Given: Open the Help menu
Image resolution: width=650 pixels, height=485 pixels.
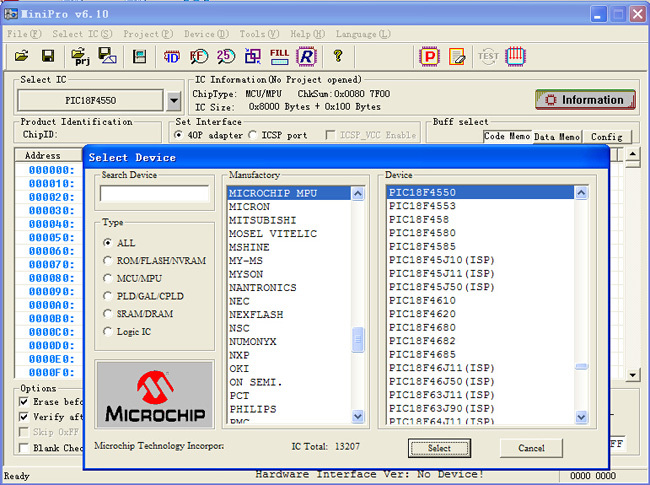Looking at the screenshot, I should click(x=307, y=34).
